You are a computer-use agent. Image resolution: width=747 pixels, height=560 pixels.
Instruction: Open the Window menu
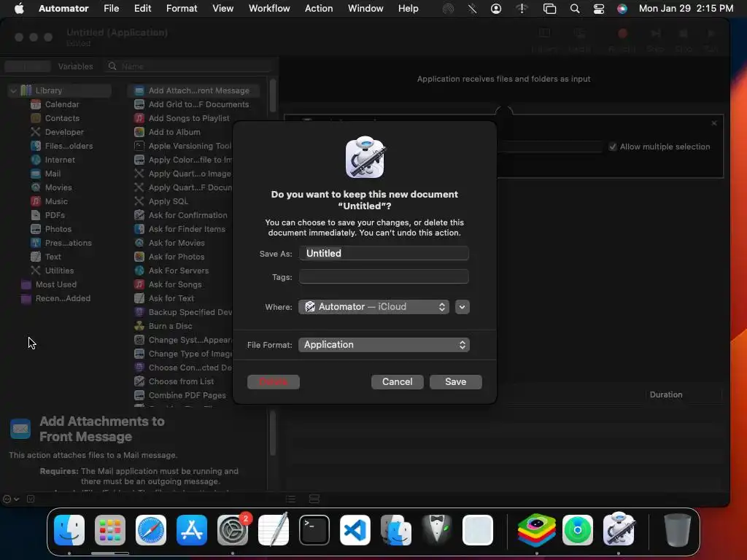[365, 9]
